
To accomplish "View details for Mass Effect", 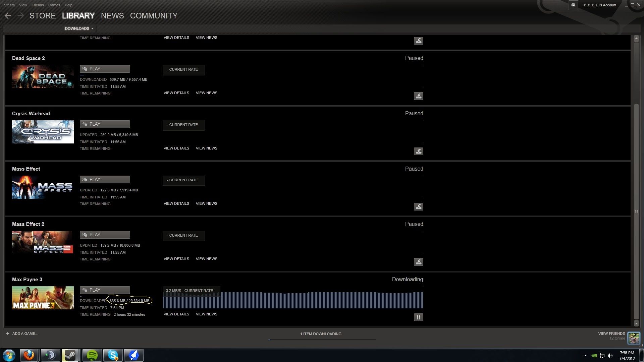I will (176, 203).
